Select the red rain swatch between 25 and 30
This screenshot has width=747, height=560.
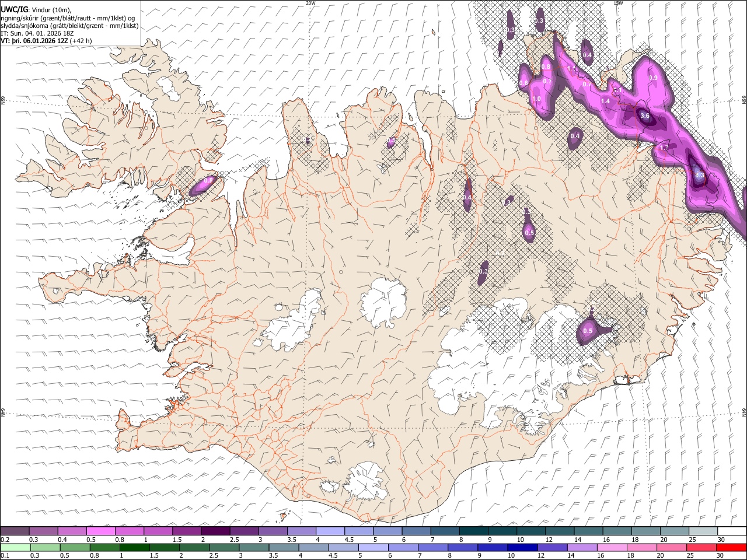701,547
